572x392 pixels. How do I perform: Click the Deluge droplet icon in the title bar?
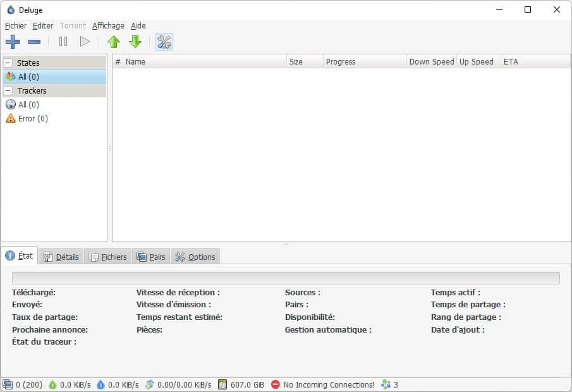pos(11,10)
